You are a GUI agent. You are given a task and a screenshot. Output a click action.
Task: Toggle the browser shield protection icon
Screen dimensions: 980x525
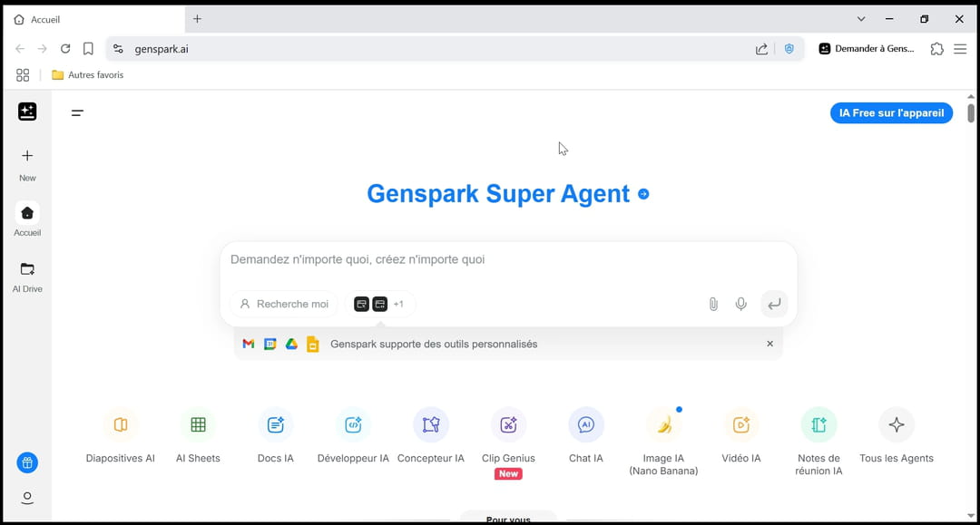[789, 49]
